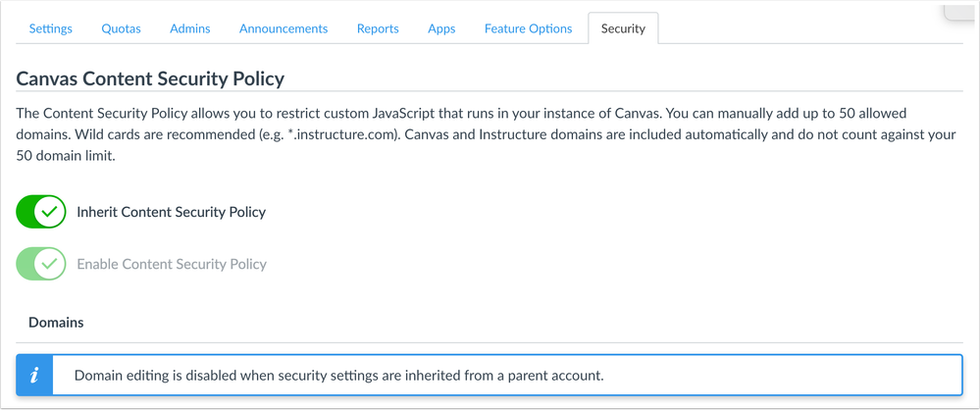This screenshot has height=410, width=980.
Task: Toggle Enable Content Security Policy switch
Action: pyautogui.click(x=41, y=264)
